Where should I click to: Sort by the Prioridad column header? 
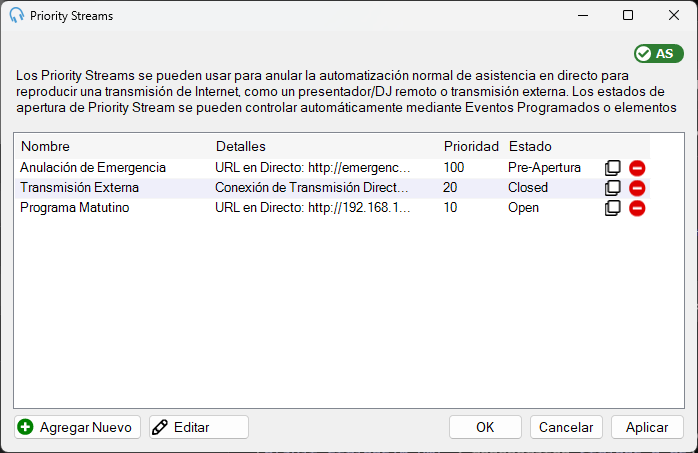[471, 146]
